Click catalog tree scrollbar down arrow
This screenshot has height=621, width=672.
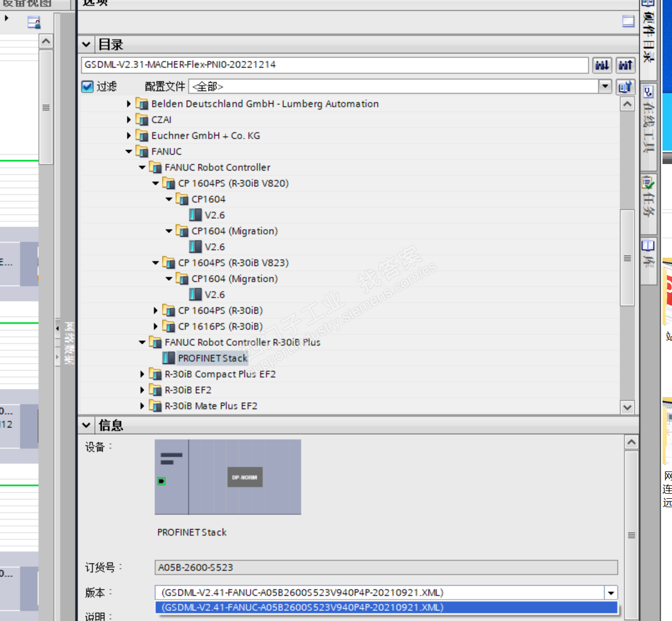pyautogui.click(x=627, y=407)
